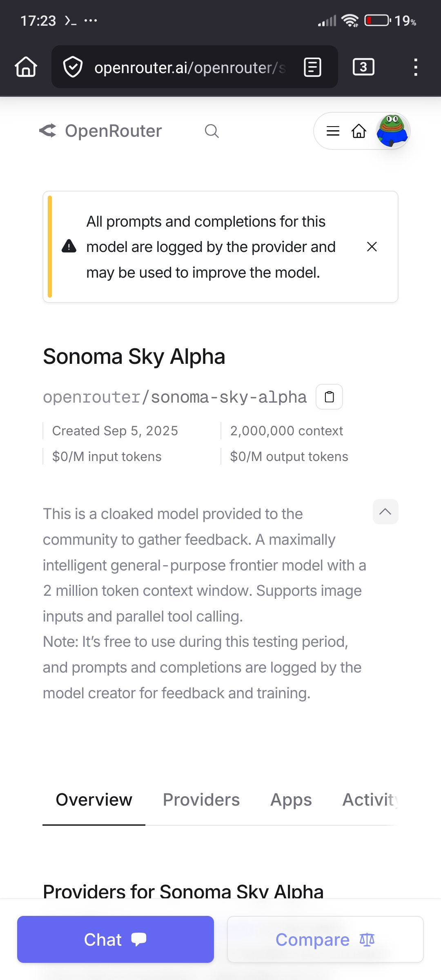This screenshot has height=980, width=441.
Task: Open reader mode icon in address bar
Action: click(313, 67)
